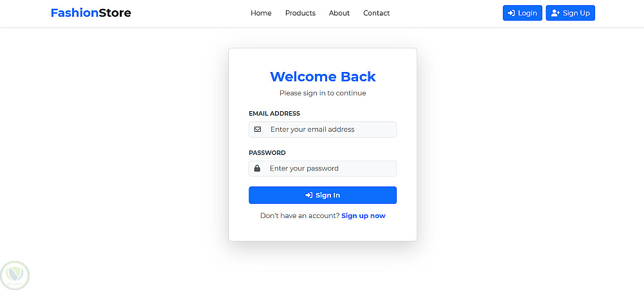
Task: Follow the "Sign up now" link
Action: (x=363, y=216)
